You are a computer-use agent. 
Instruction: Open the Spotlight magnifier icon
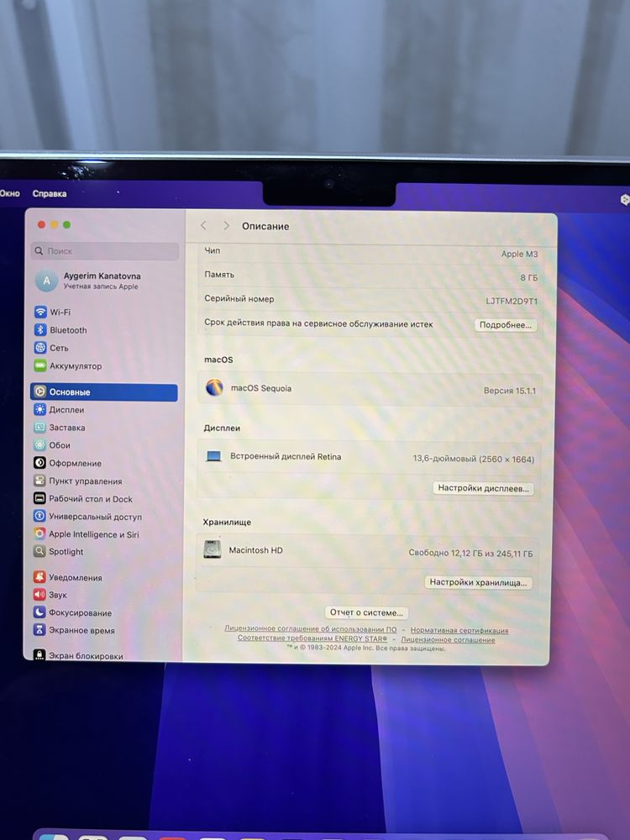pyautogui.click(x=40, y=551)
